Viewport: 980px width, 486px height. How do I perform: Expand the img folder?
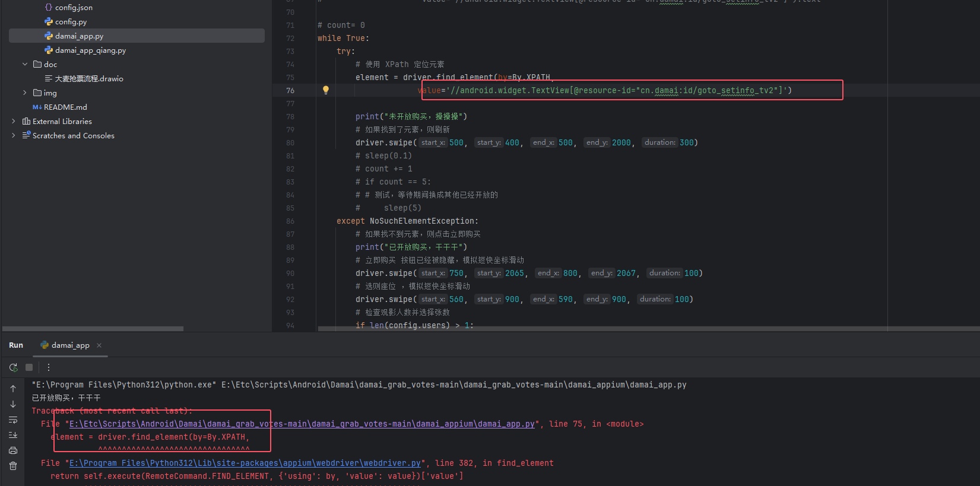[x=25, y=93]
